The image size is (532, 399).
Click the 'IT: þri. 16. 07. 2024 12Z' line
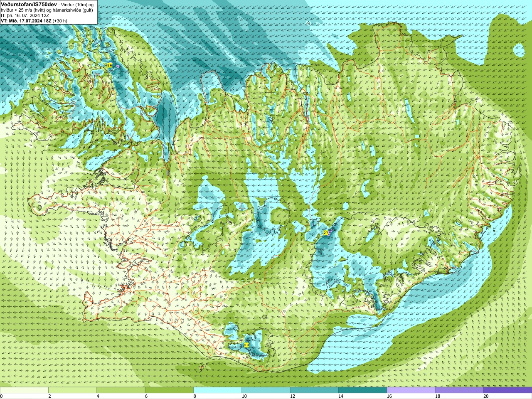[25, 15]
